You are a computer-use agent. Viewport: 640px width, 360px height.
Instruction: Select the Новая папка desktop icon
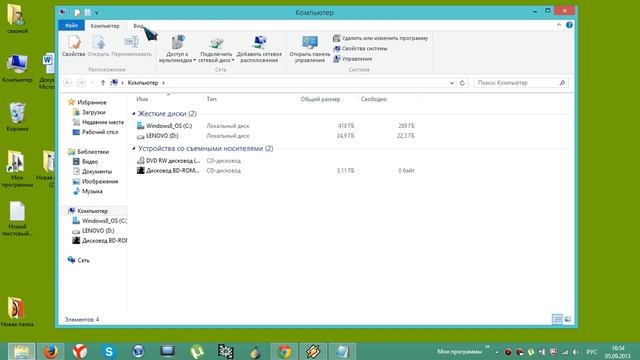click(17, 313)
